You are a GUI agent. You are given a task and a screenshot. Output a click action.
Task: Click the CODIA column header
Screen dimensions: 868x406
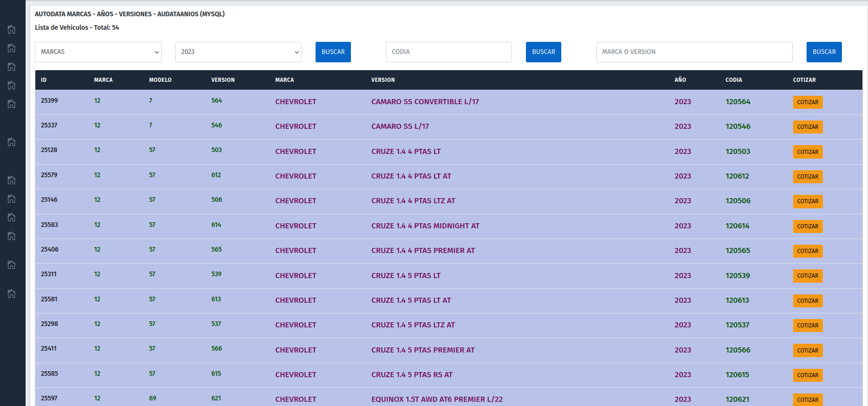[733, 80]
